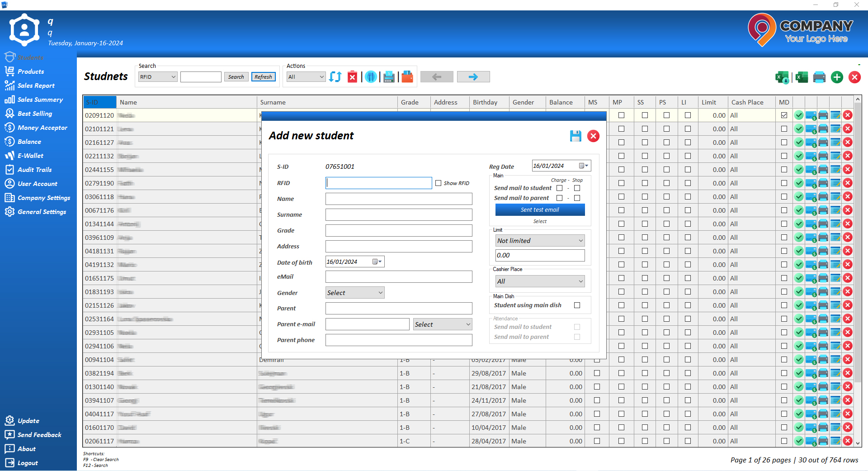Open the Gender Select dropdown
The height and width of the screenshot is (471, 868).
click(x=354, y=293)
